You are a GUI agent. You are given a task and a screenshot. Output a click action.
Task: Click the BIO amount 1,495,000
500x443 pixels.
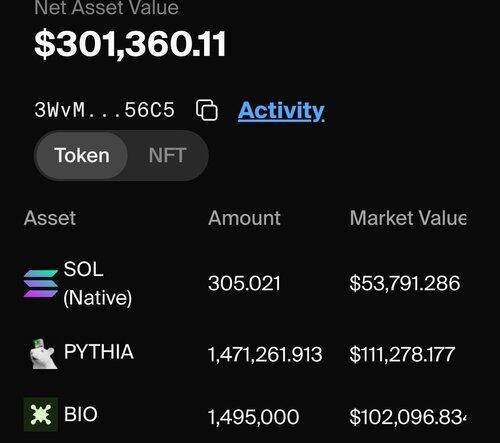[253, 417]
